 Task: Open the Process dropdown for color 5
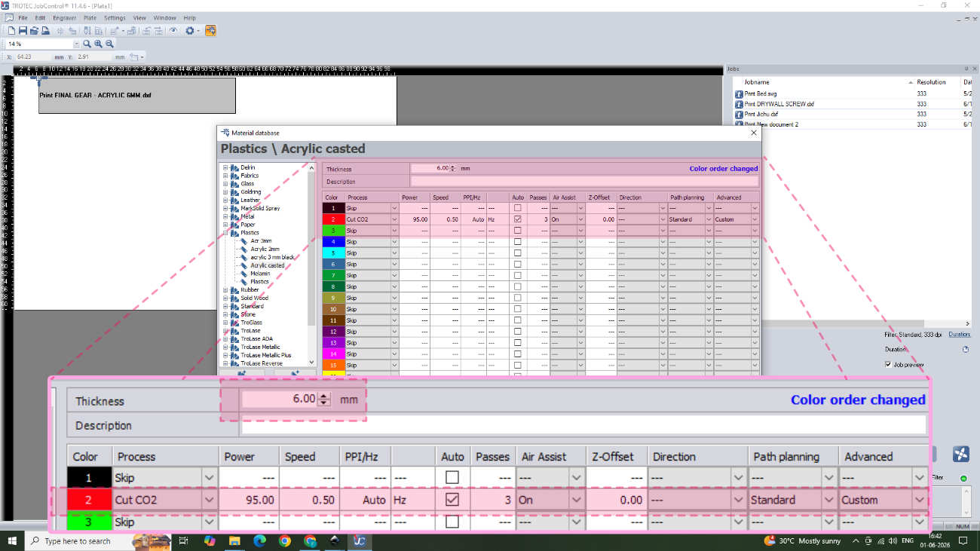point(394,253)
